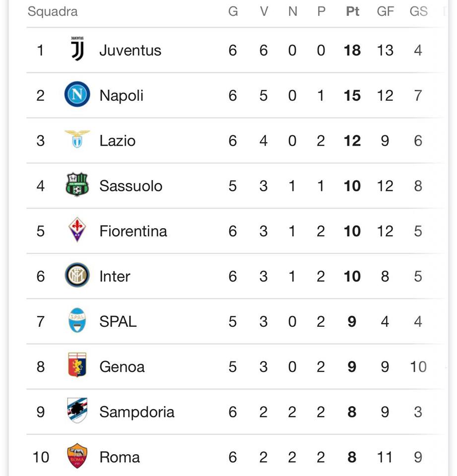
Task: Click the Pt points column header
Action: point(352,11)
